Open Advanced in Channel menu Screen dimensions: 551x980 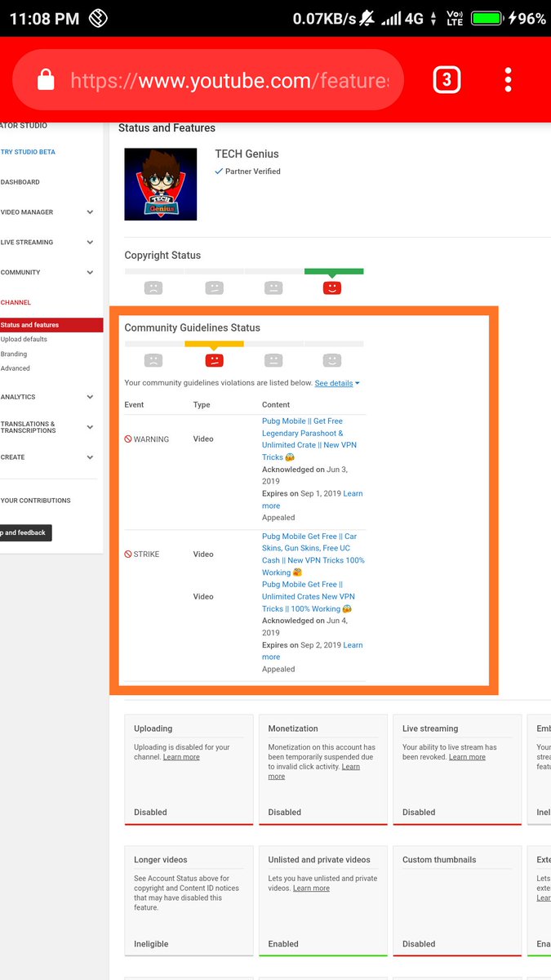pyautogui.click(x=16, y=368)
